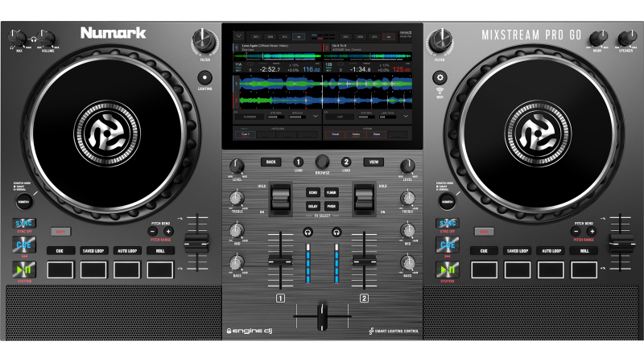Expand deck 2 FX panel chevron on screen
644x362 pixels.
[404, 116]
